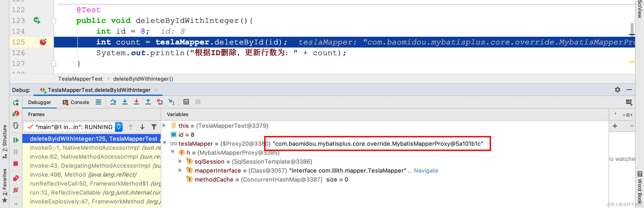View breakpoints with the red circles icon
644x208 pixels.
point(16,178)
